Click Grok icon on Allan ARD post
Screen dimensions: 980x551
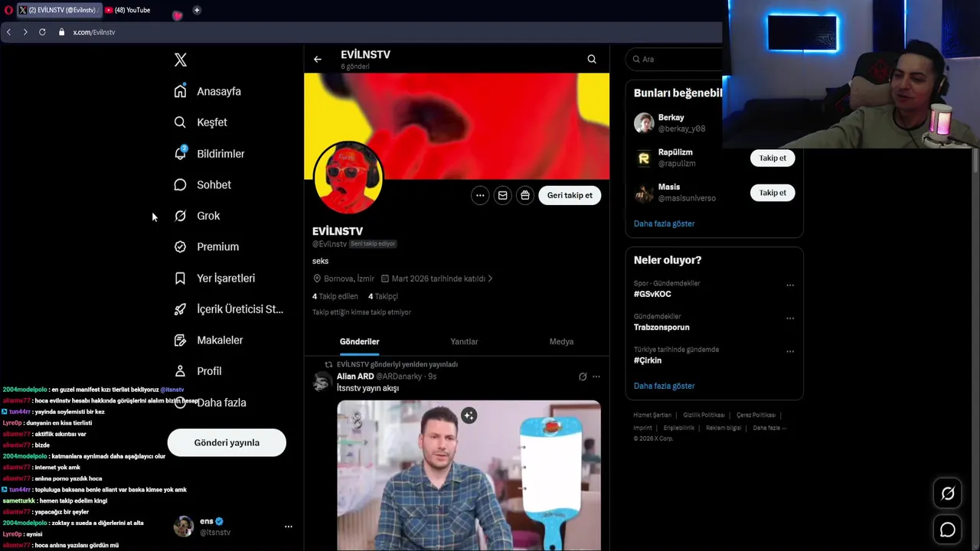[x=583, y=377]
